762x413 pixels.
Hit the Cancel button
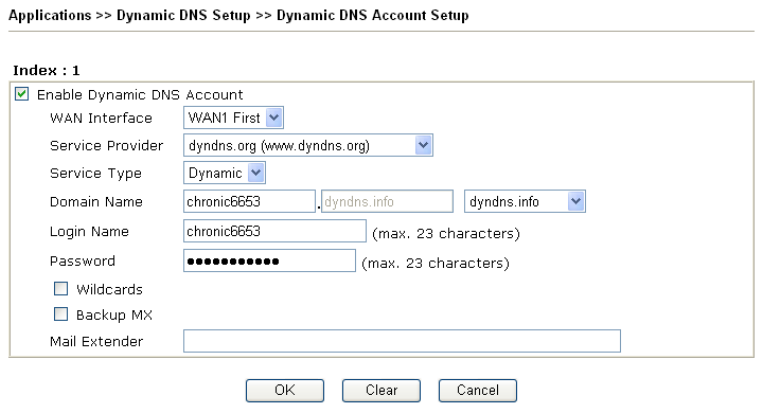[x=477, y=390]
